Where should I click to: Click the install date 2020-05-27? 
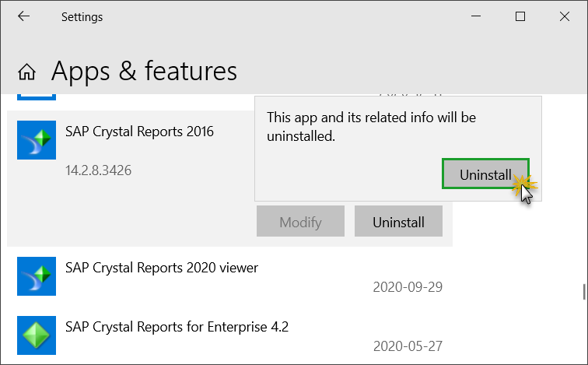click(x=408, y=346)
